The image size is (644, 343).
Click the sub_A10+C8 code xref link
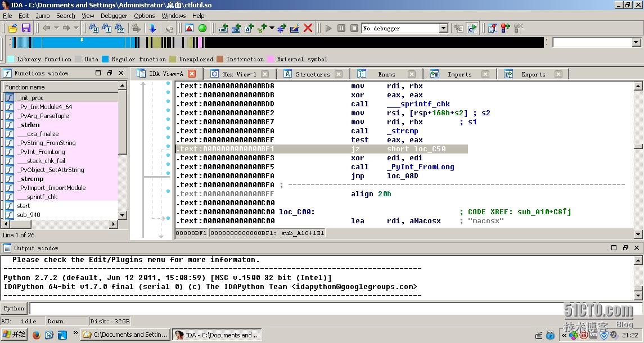pos(544,211)
